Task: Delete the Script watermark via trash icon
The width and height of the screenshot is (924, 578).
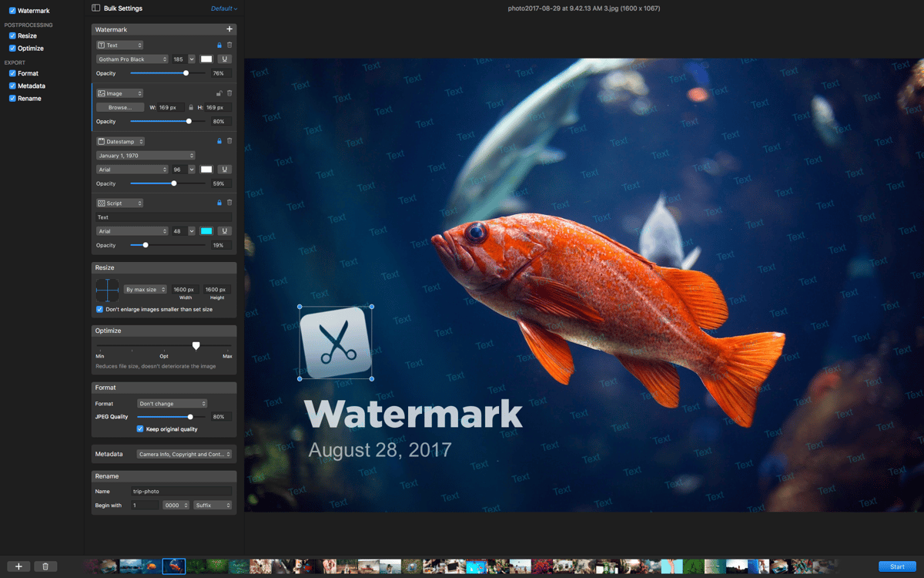Action: pos(229,202)
